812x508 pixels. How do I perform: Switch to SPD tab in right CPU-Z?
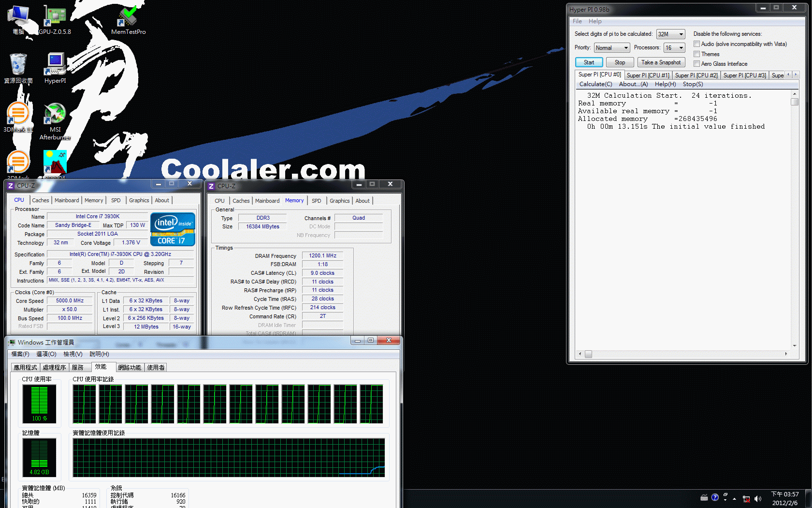316,201
